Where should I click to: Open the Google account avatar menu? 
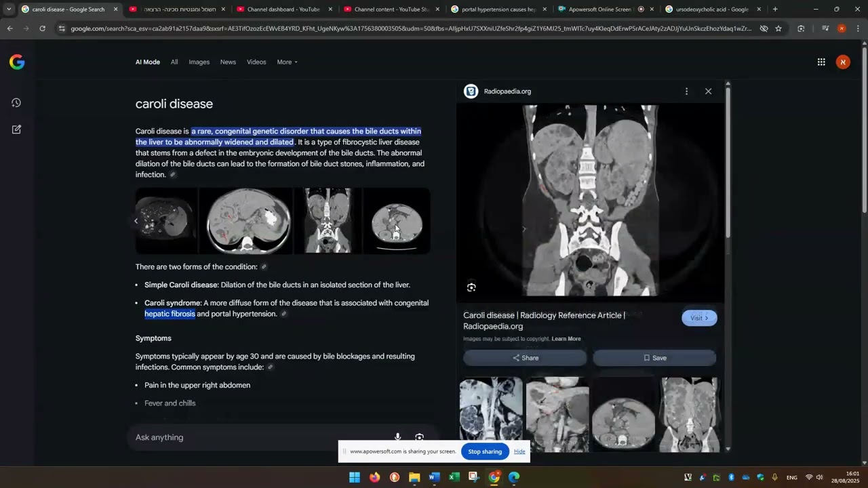(843, 62)
